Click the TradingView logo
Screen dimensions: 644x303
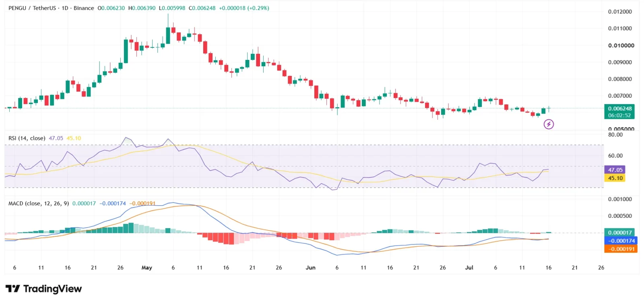pyautogui.click(x=43, y=289)
